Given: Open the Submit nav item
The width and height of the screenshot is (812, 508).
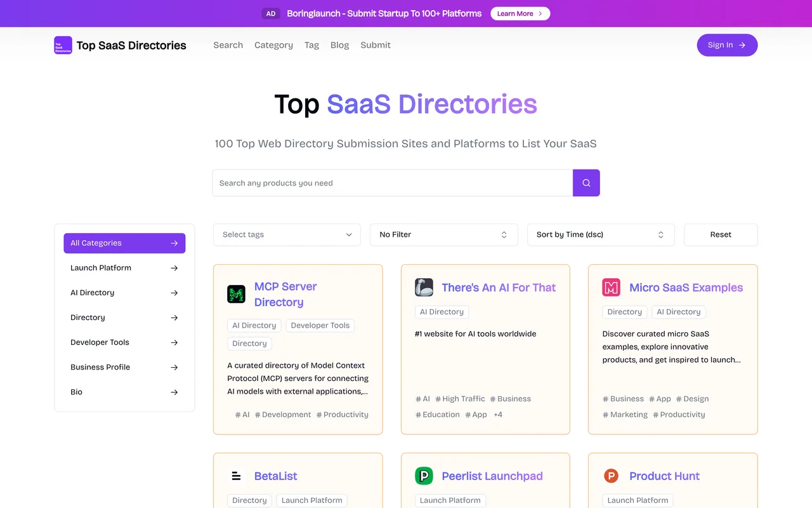Looking at the screenshot, I should (x=376, y=45).
